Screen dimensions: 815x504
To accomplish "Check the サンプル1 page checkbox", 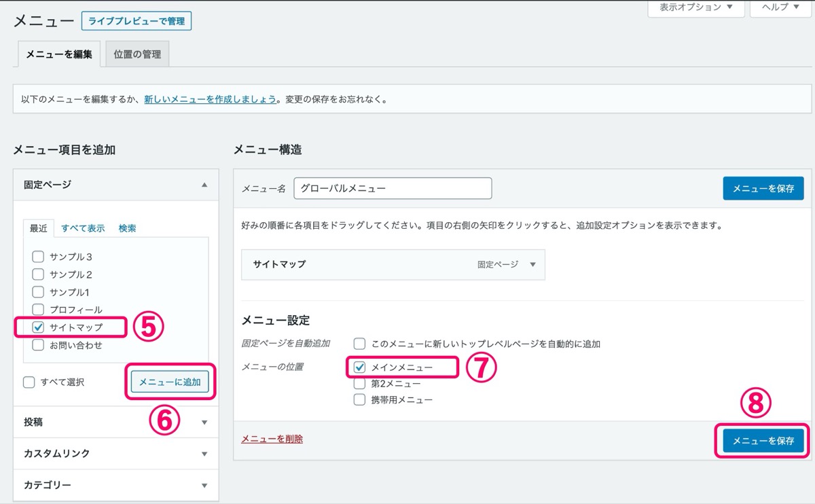I will click(x=38, y=292).
